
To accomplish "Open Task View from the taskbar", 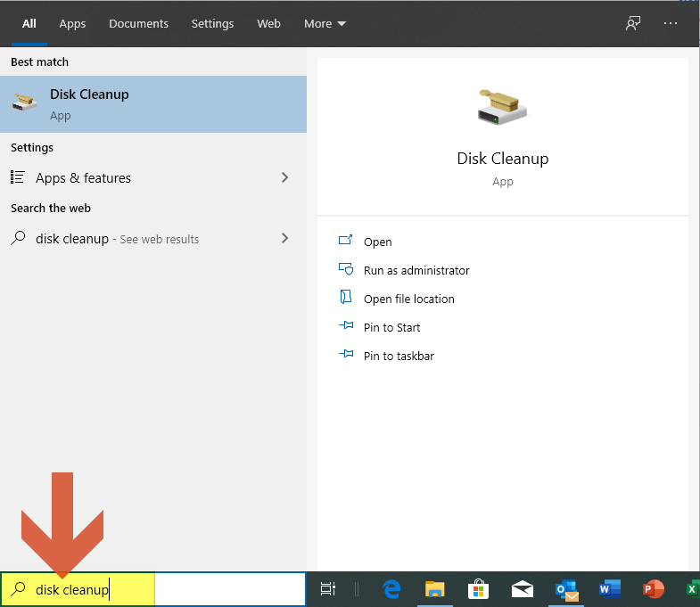I will point(328,589).
